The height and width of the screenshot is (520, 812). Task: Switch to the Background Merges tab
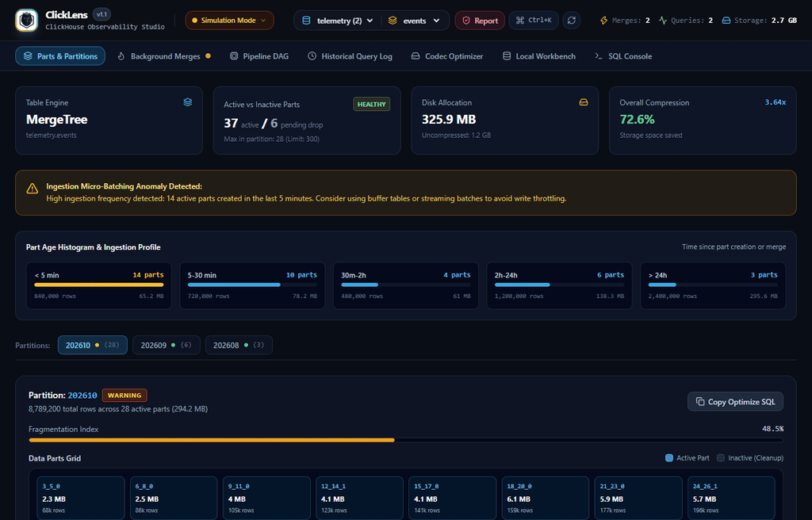[164, 56]
